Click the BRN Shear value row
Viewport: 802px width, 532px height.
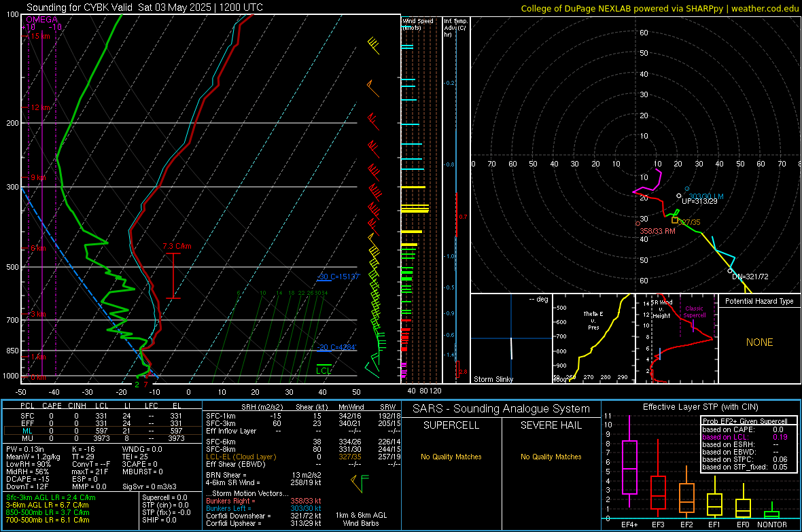264,475
